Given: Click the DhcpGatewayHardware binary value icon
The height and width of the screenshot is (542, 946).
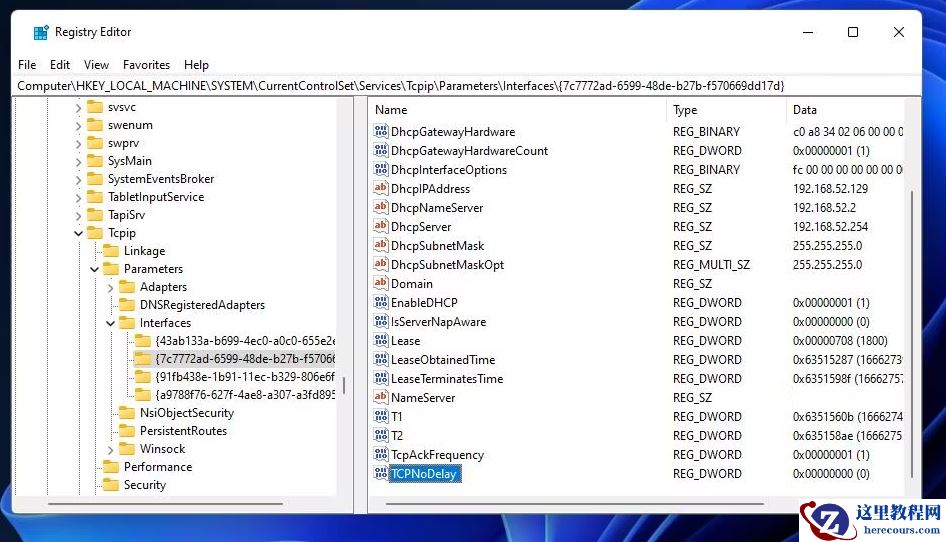Looking at the screenshot, I should tap(381, 131).
